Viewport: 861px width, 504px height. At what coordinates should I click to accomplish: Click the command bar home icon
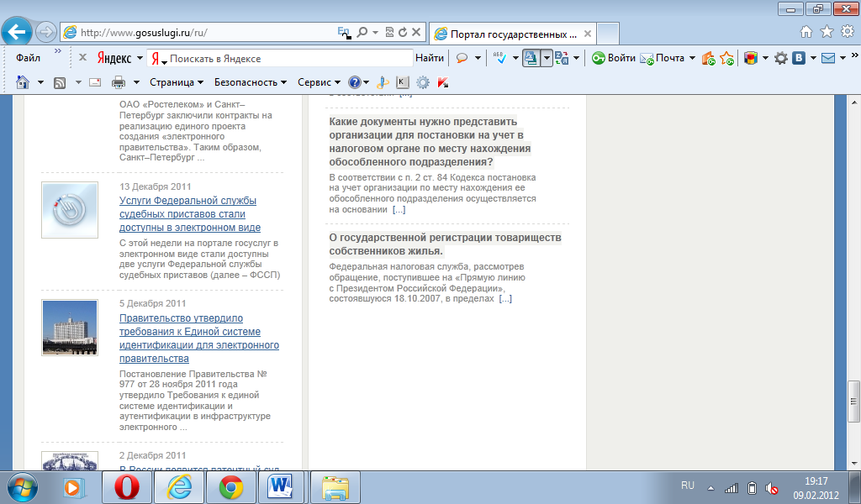(23, 82)
